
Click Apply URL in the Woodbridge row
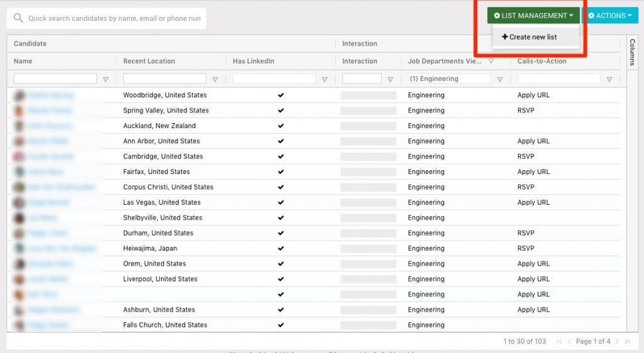click(533, 95)
